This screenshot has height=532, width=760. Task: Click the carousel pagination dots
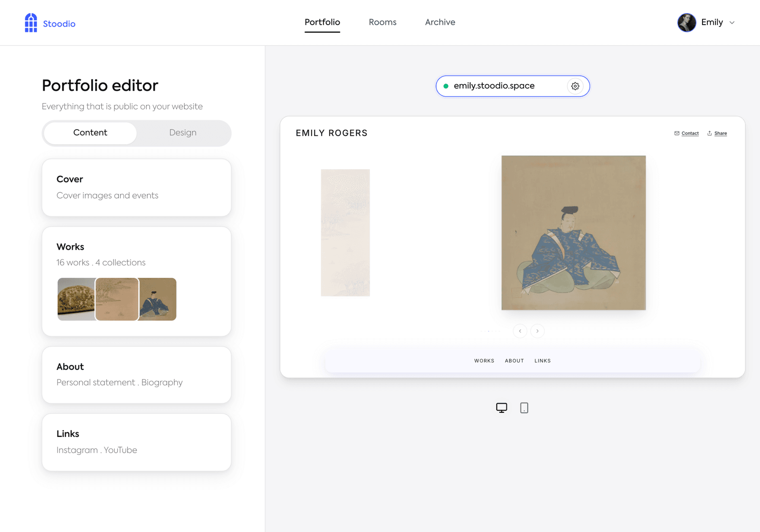click(491, 331)
